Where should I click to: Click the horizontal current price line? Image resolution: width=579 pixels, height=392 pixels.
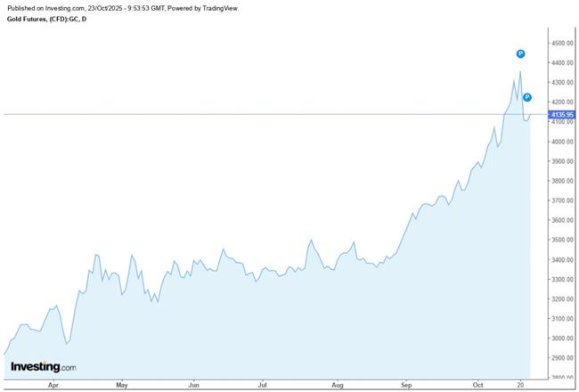click(x=267, y=114)
